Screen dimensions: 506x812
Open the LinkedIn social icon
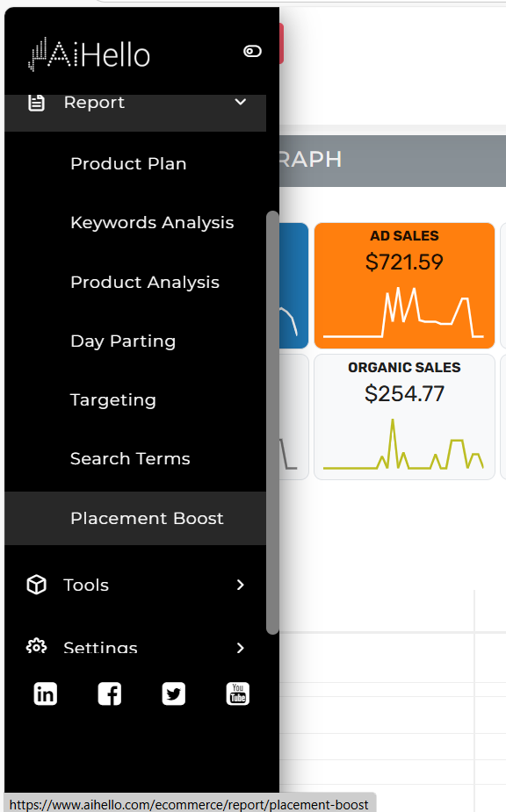coord(46,693)
